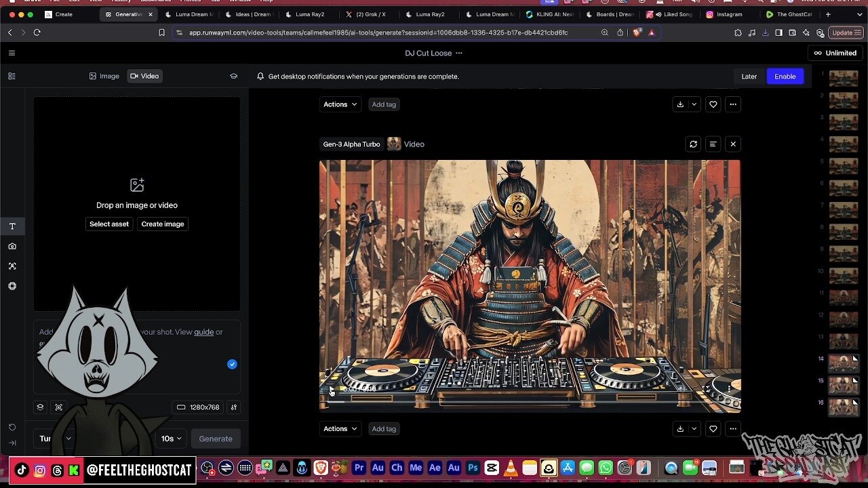Click the Brave Rewards triangle icon

(x=652, y=32)
